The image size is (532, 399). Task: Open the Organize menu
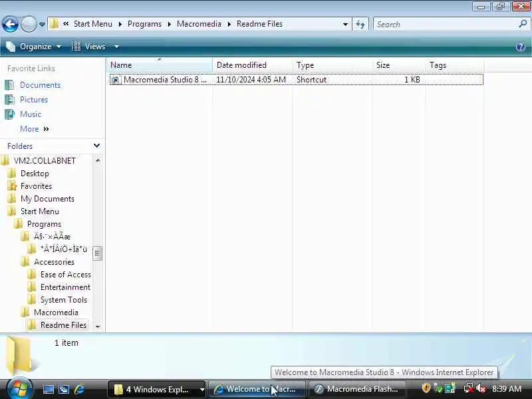click(x=34, y=47)
